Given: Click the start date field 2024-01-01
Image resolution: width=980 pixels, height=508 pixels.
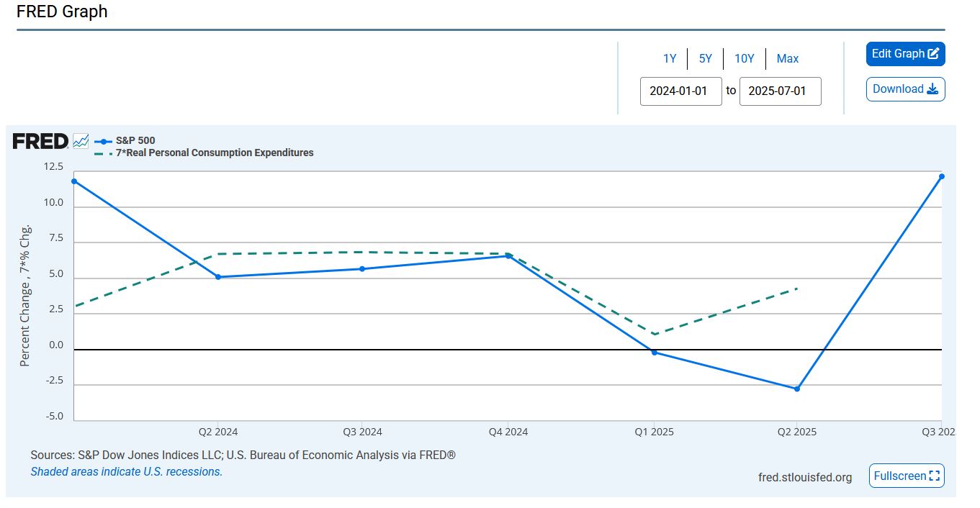Looking at the screenshot, I should [x=680, y=91].
